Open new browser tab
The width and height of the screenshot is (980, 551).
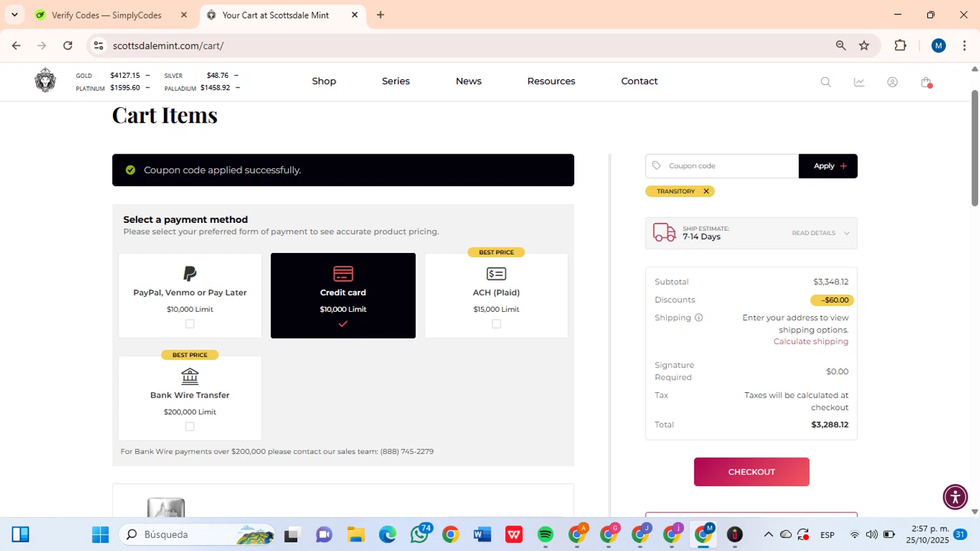[x=380, y=14]
